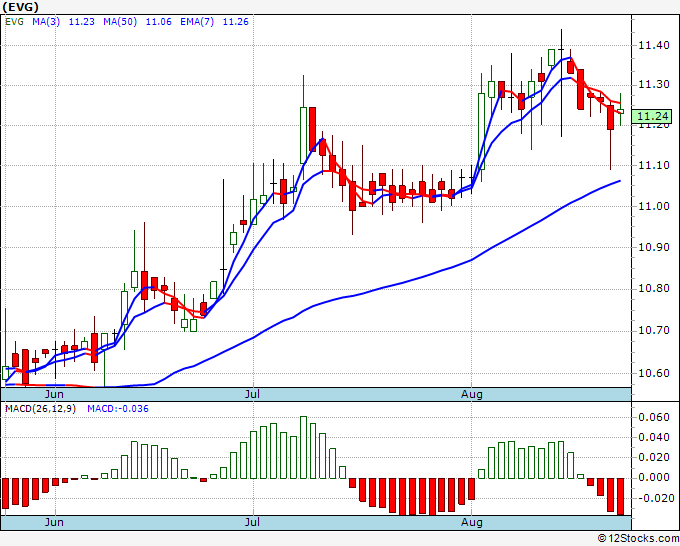The height and width of the screenshot is (546, 680).
Task: Click Jul on the price chart axis
Action: click(x=252, y=394)
